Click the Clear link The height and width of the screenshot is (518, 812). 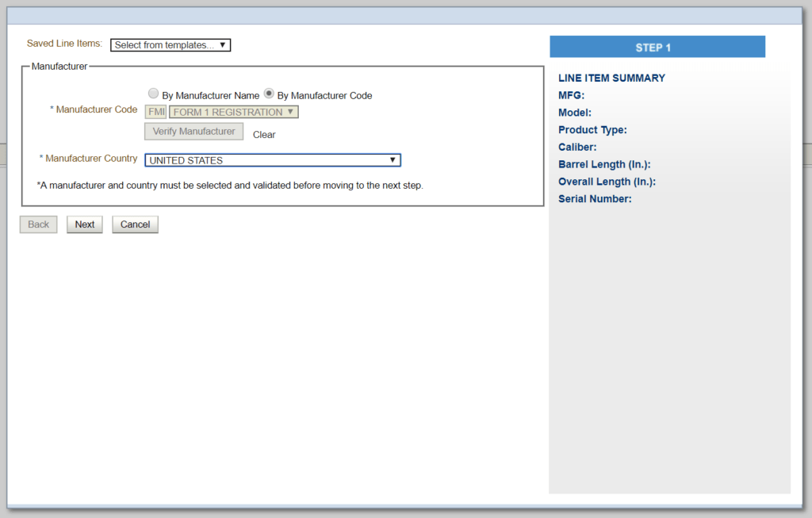[264, 135]
